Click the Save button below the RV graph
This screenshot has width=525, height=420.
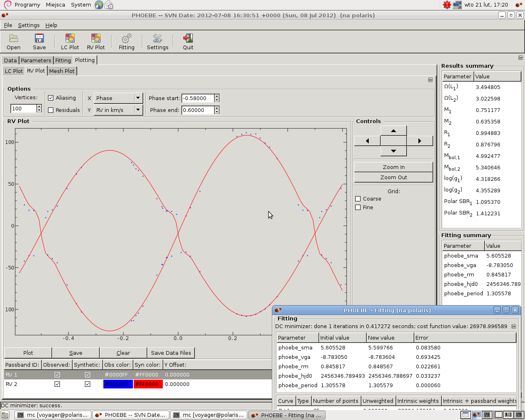click(75, 353)
